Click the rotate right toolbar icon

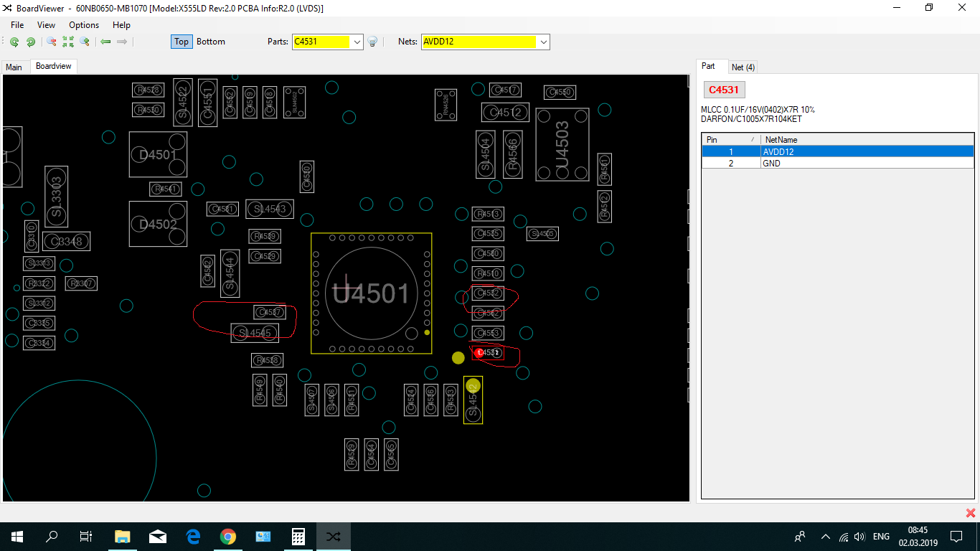(x=31, y=42)
